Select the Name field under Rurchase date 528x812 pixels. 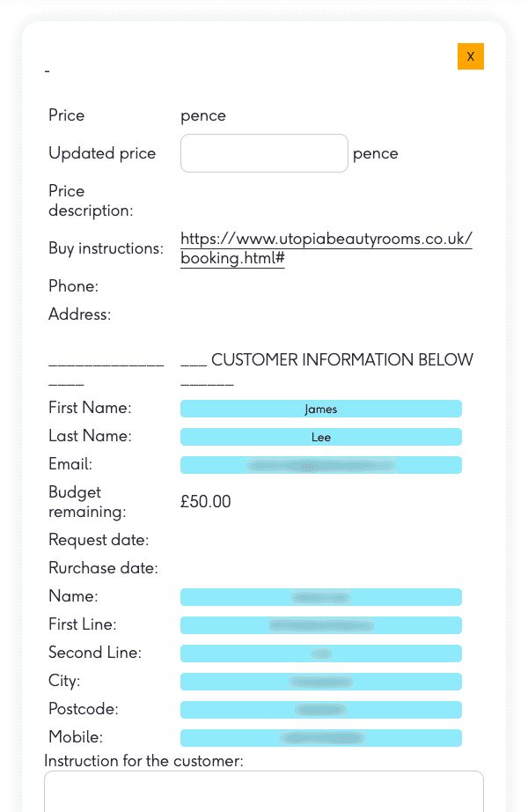coord(321,597)
